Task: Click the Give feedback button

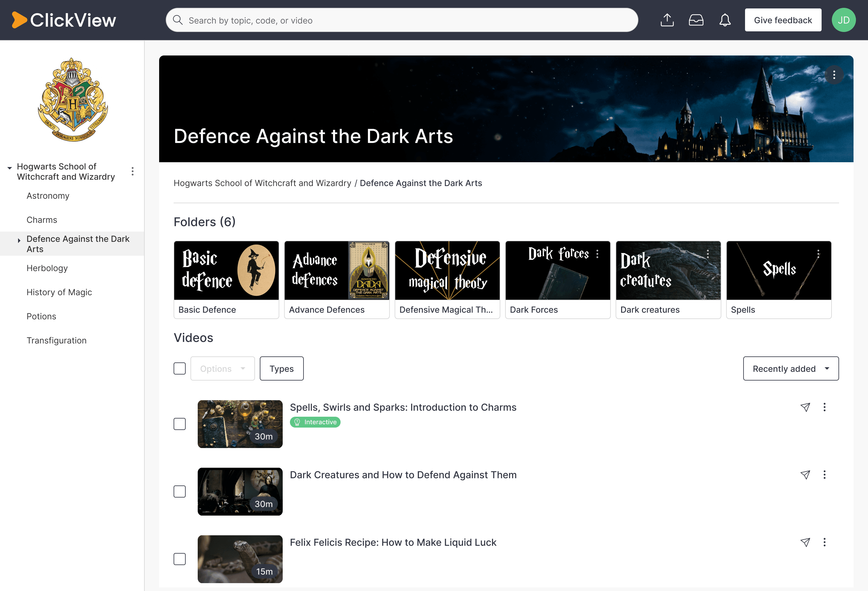Action: tap(783, 20)
